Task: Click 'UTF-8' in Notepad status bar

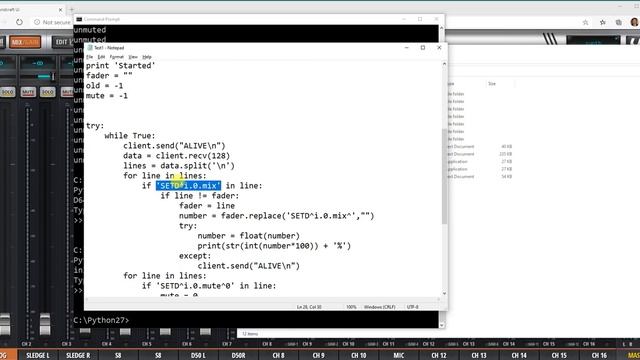Action: (412, 307)
